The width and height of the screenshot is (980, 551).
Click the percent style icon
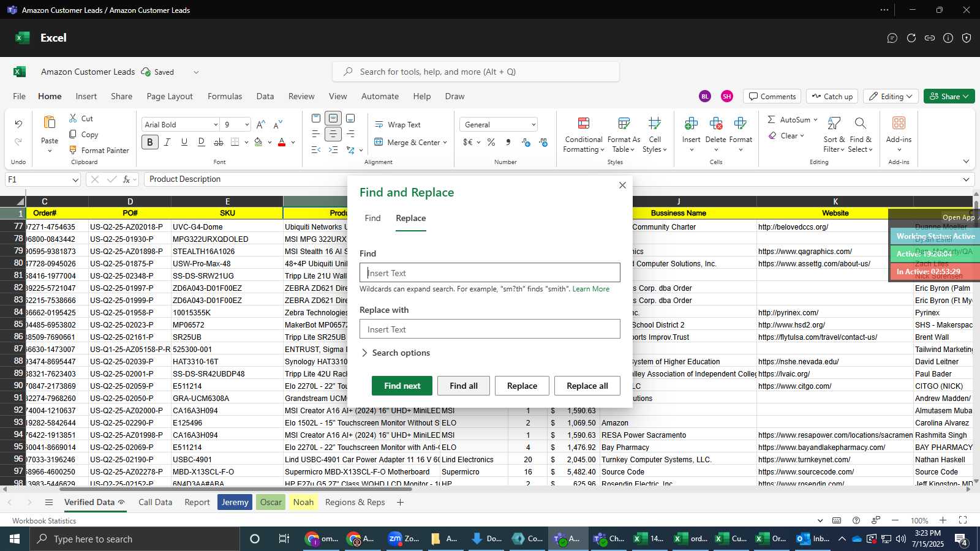(x=491, y=142)
